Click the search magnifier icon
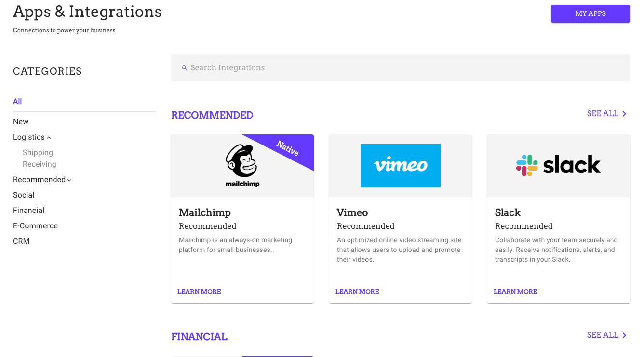 point(184,68)
